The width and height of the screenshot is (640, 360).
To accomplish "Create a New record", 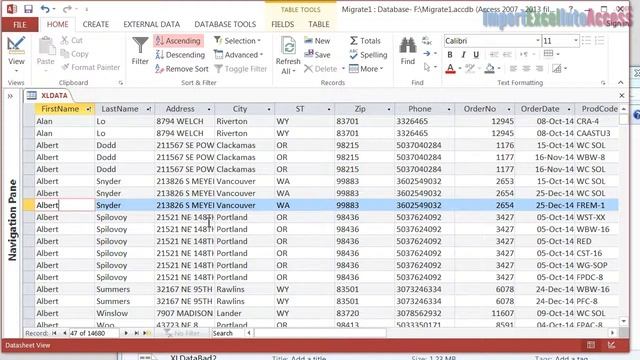I will tap(317, 41).
